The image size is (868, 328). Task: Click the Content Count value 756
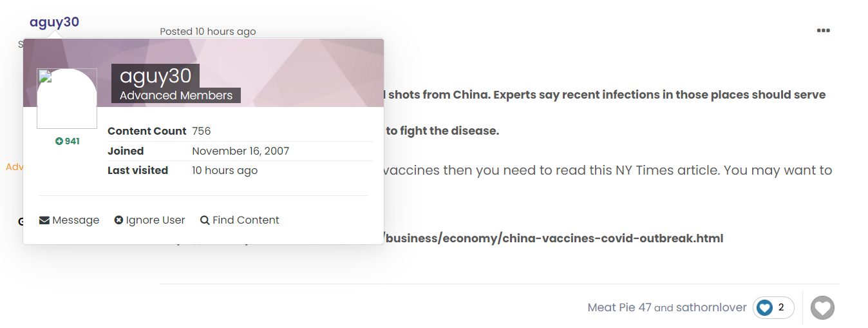[202, 131]
